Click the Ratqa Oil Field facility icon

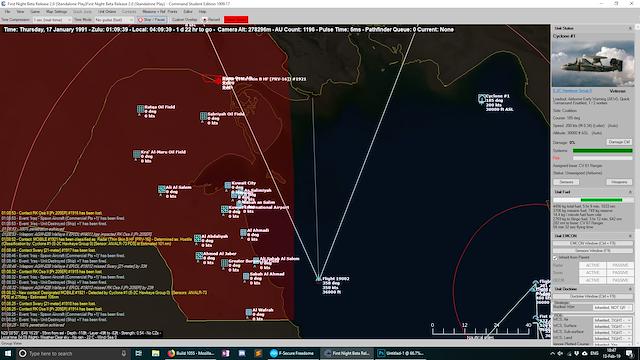click(140, 109)
